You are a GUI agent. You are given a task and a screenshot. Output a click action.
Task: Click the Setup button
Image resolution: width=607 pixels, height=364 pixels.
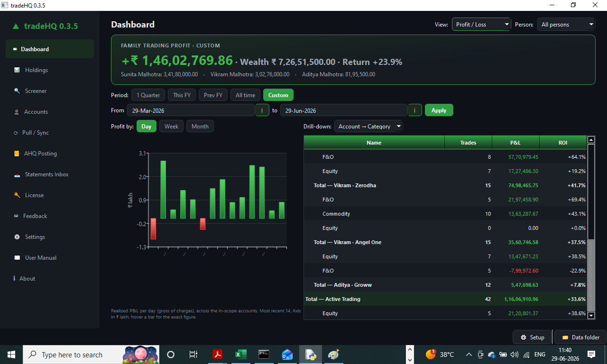pos(532,337)
